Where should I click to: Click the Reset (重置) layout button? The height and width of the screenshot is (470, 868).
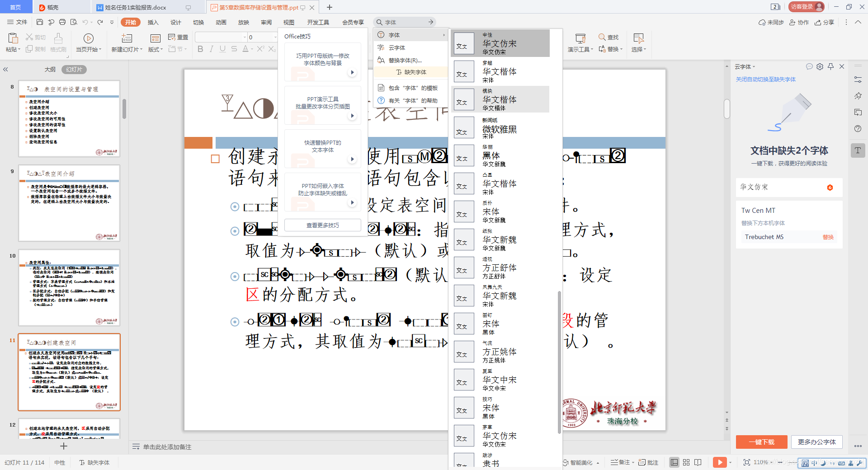coord(178,37)
